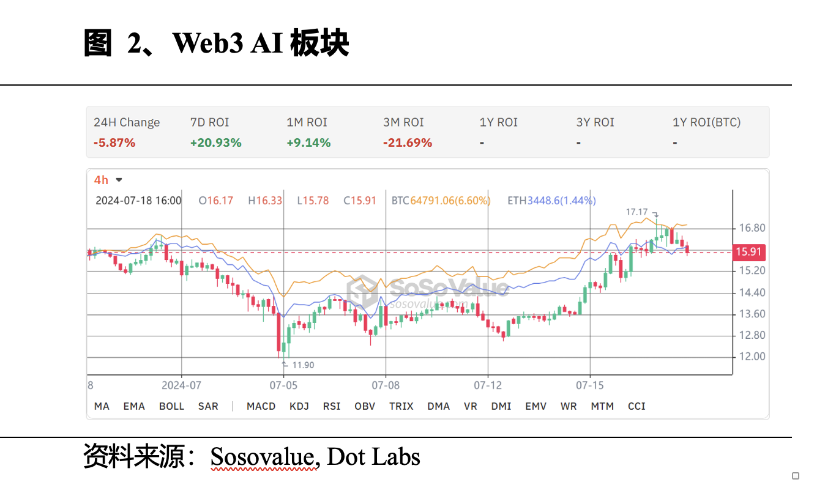This screenshot has height=504, width=836.
Task: Select the EMA indicator
Action: 134,406
